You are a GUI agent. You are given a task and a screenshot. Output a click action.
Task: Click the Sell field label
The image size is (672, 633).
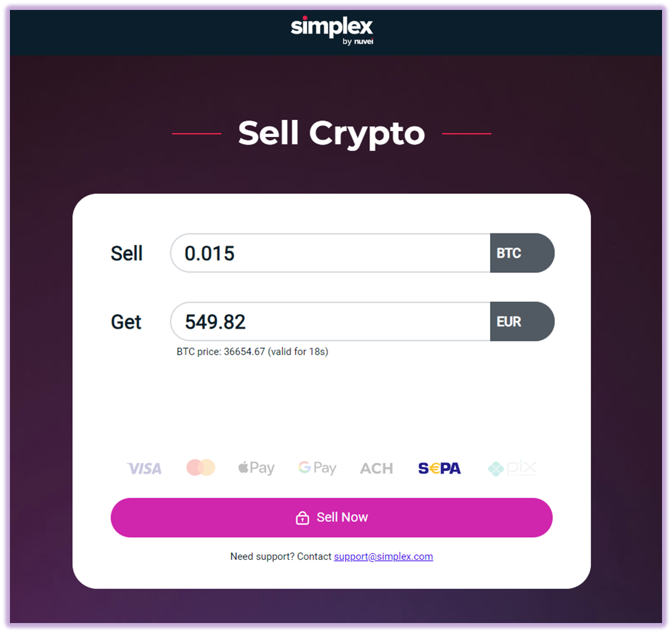[126, 253]
